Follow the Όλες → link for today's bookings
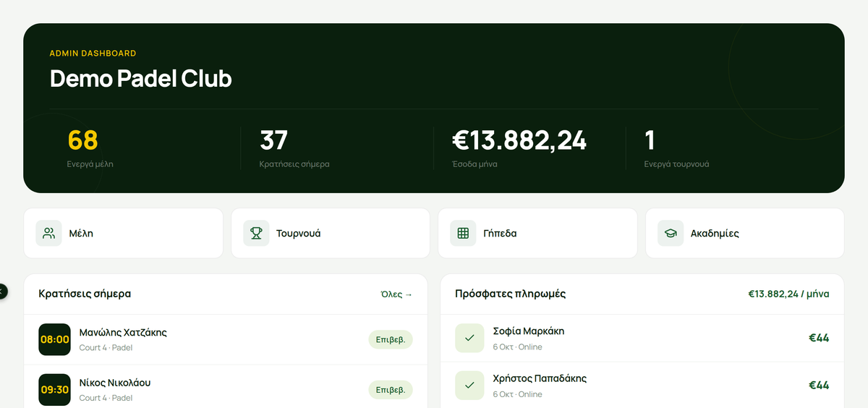The height and width of the screenshot is (408, 868). (396, 294)
